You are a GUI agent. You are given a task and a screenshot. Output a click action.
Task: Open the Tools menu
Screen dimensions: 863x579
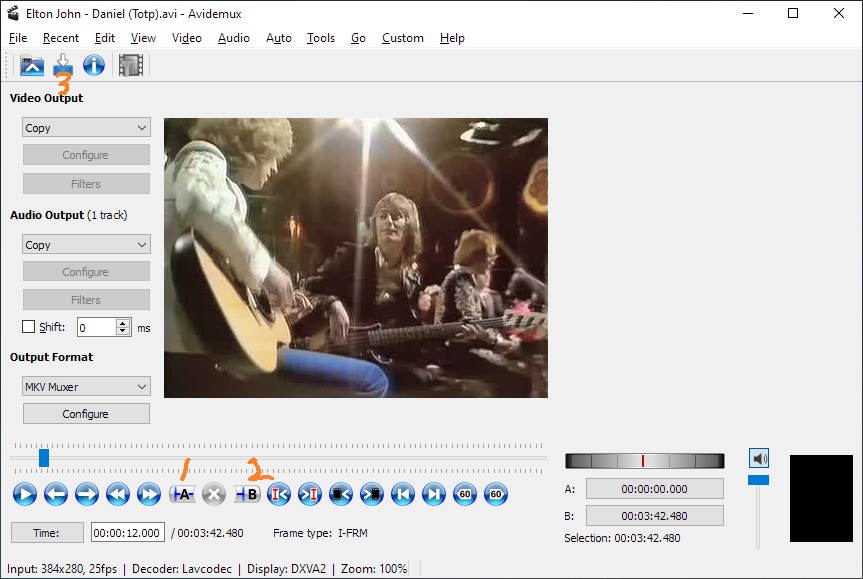321,38
